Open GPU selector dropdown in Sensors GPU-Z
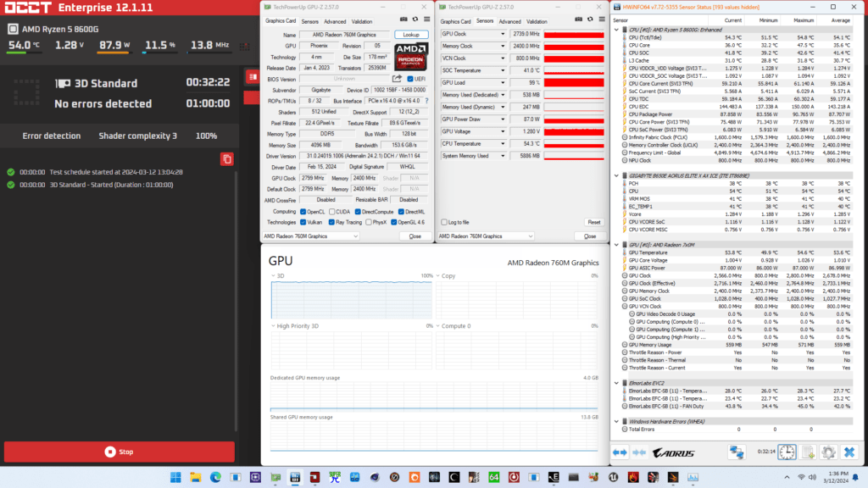The image size is (868, 488). tap(486, 236)
